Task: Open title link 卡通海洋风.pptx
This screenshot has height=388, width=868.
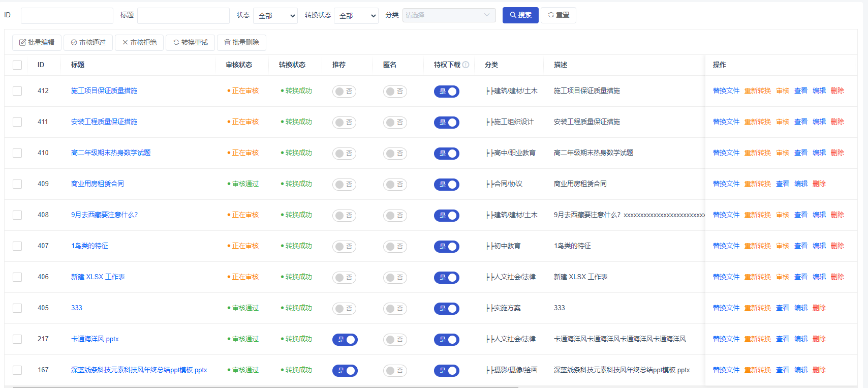Action: coord(95,339)
